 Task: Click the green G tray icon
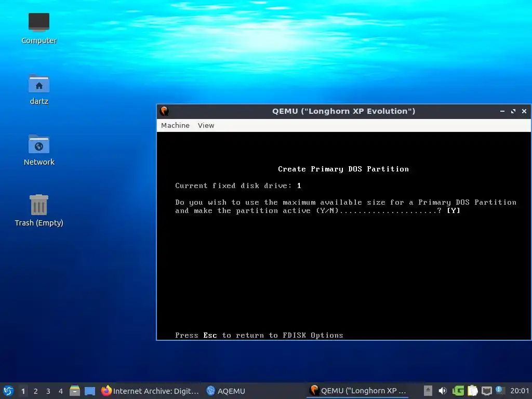(458, 391)
